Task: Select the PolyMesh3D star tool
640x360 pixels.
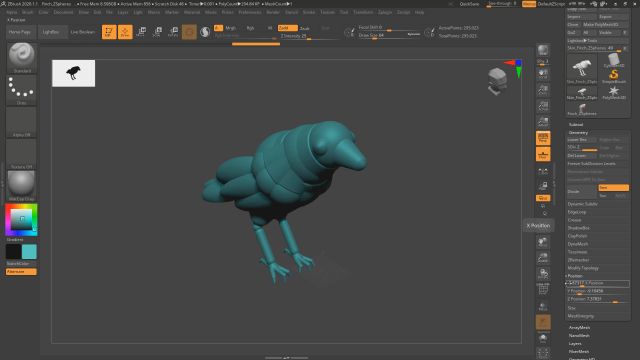Action: (613, 92)
